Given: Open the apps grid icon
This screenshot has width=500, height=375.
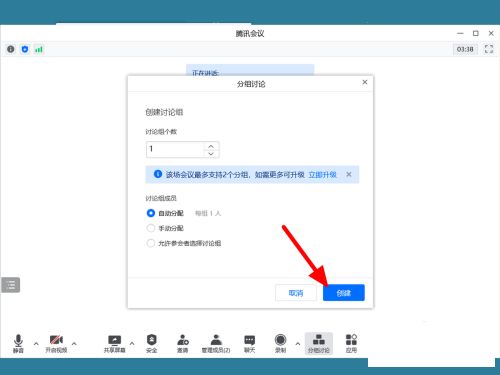Looking at the screenshot, I should pyautogui.click(x=351, y=340).
